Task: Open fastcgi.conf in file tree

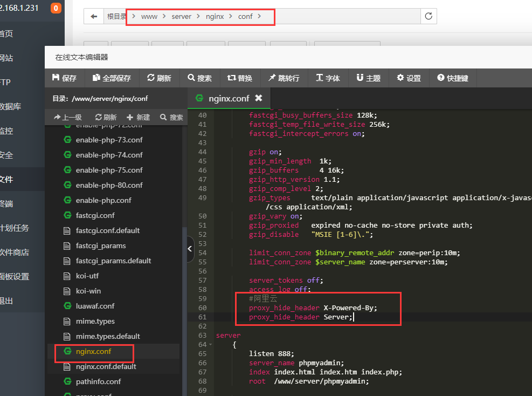Action: (95, 215)
